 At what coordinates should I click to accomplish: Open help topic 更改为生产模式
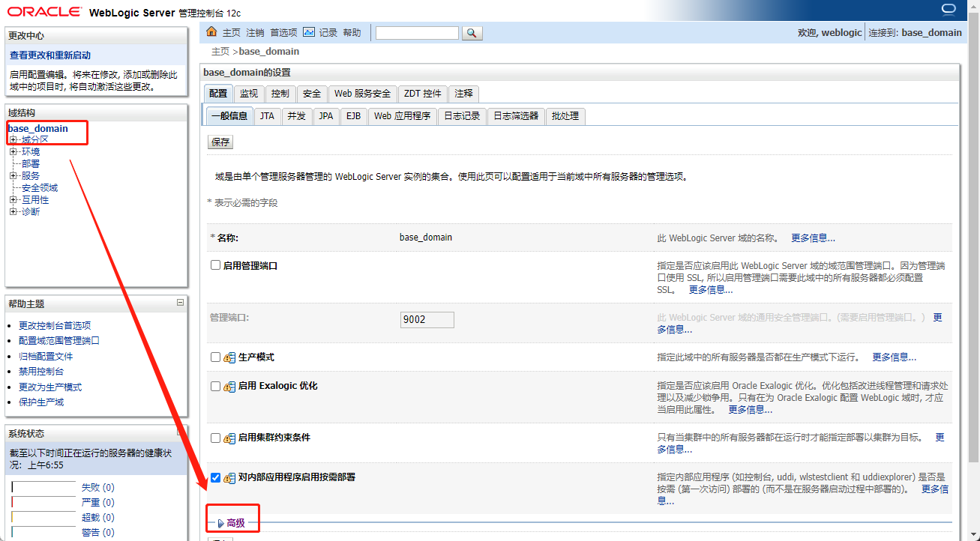[50, 387]
